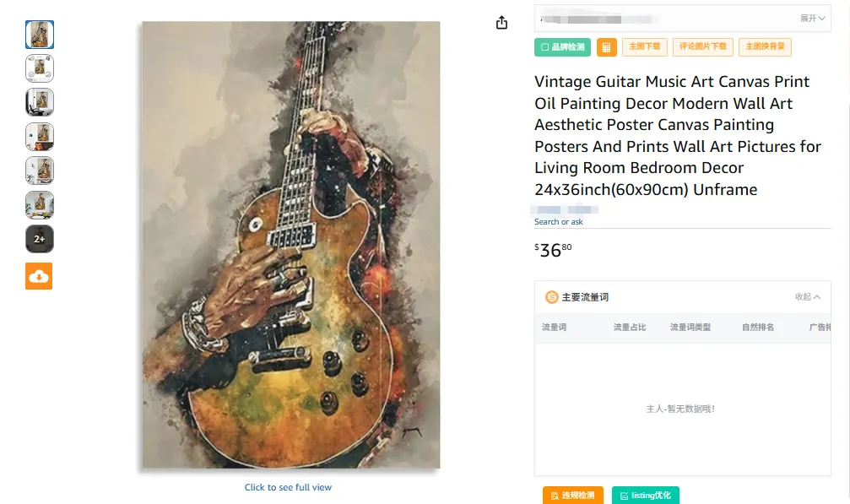
Task: Click the 流量词 column header
Action: tap(553, 328)
